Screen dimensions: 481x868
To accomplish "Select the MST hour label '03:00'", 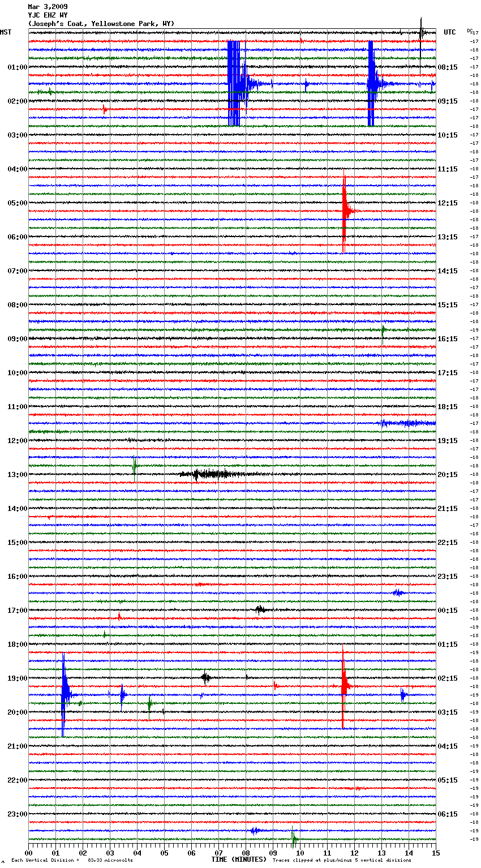I will pyautogui.click(x=18, y=135).
